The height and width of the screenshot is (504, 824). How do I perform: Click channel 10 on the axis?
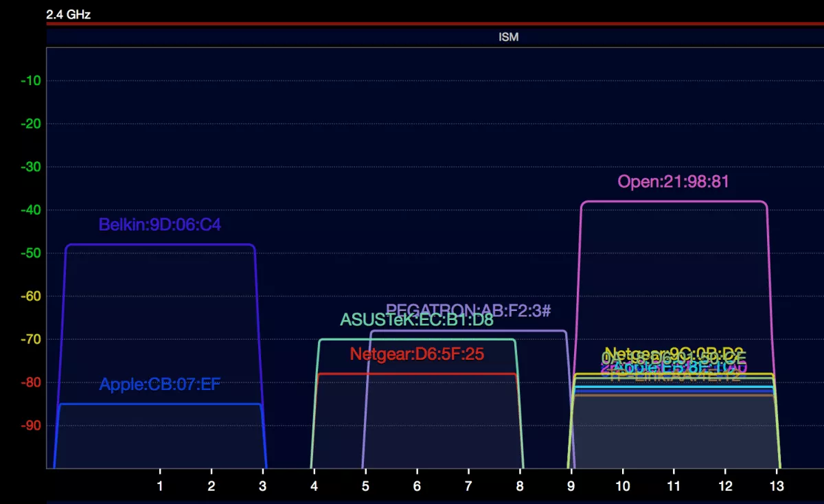tap(623, 485)
